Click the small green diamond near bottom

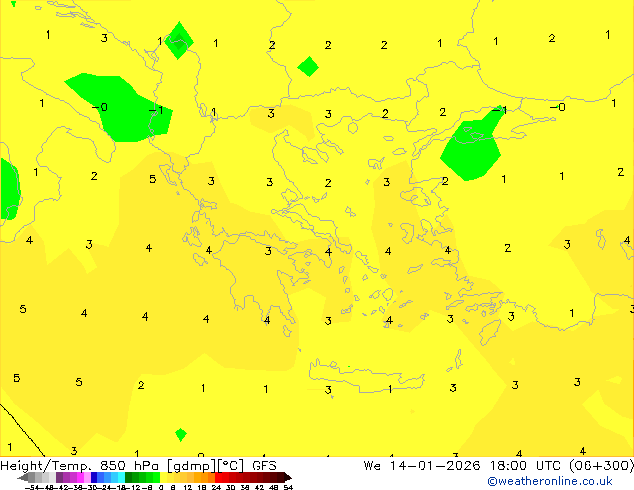(x=180, y=434)
